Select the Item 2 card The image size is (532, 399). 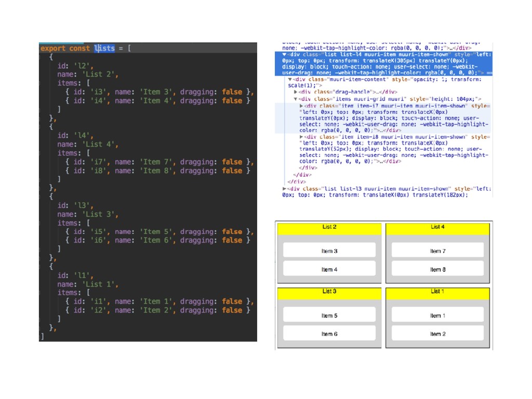[437, 334]
